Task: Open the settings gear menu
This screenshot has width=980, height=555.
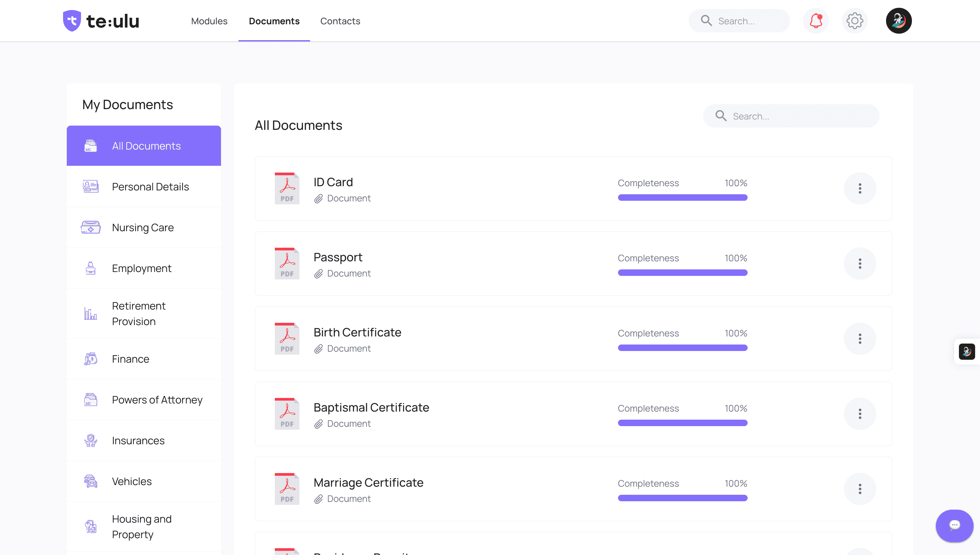Action: pos(855,21)
